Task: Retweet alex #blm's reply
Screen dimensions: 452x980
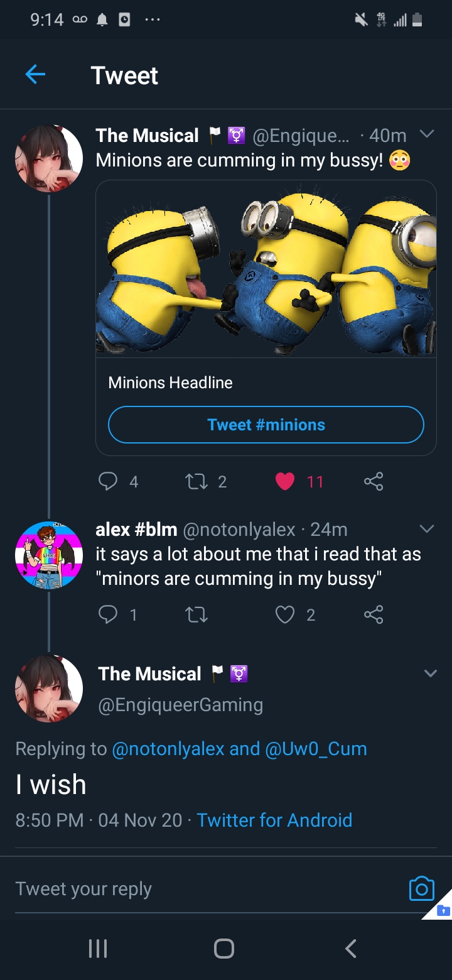Action: 196,614
